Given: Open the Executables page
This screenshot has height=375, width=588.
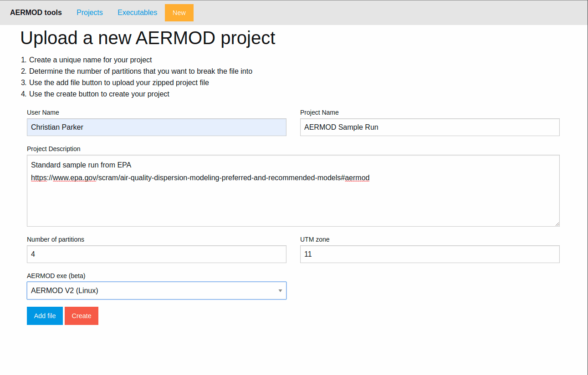Looking at the screenshot, I should [x=137, y=13].
